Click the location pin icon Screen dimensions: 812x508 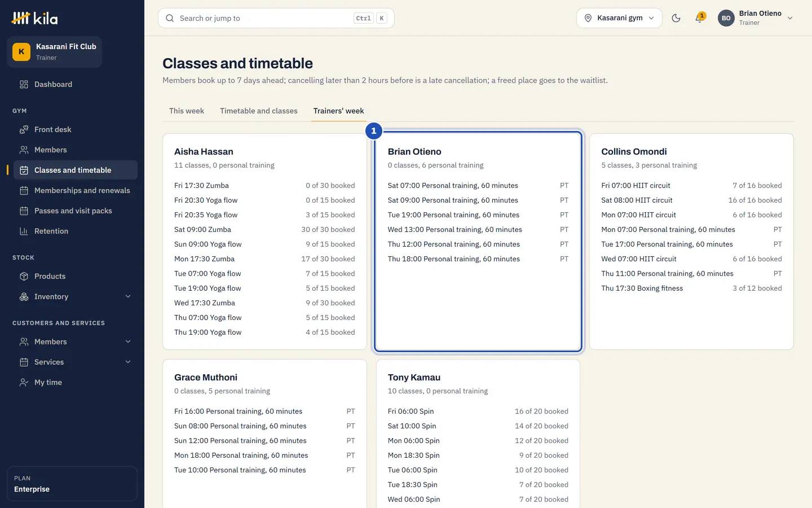click(x=588, y=18)
